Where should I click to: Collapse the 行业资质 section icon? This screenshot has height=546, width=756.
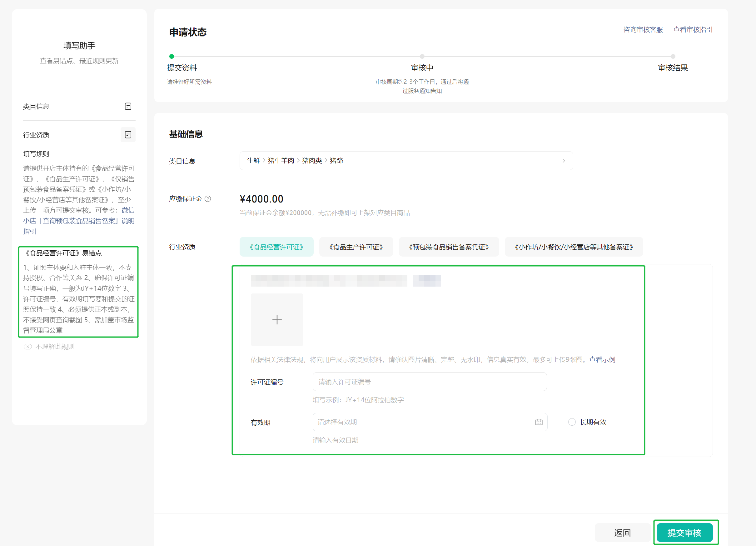(x=128, y=135)
